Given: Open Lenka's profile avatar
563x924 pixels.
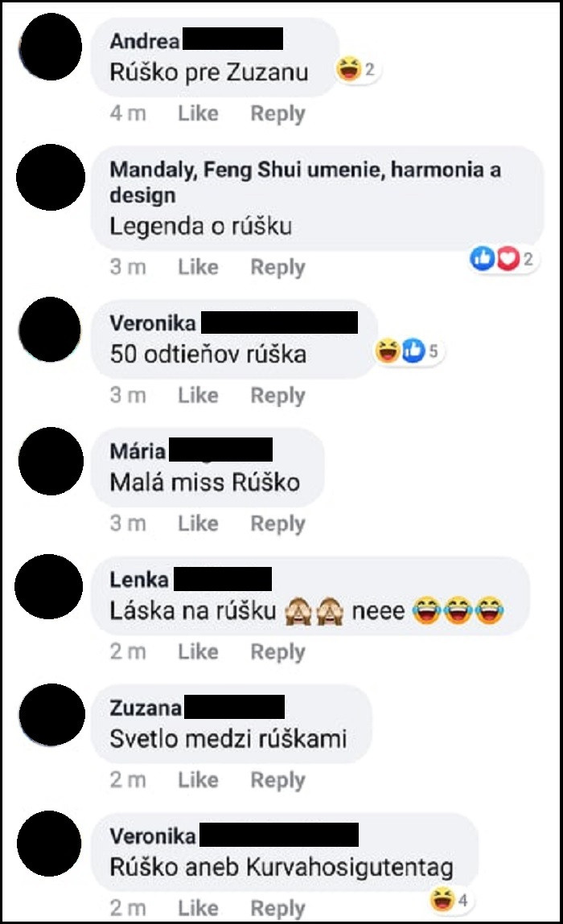Looking at the screenshot, I should [x=49, y=586].
